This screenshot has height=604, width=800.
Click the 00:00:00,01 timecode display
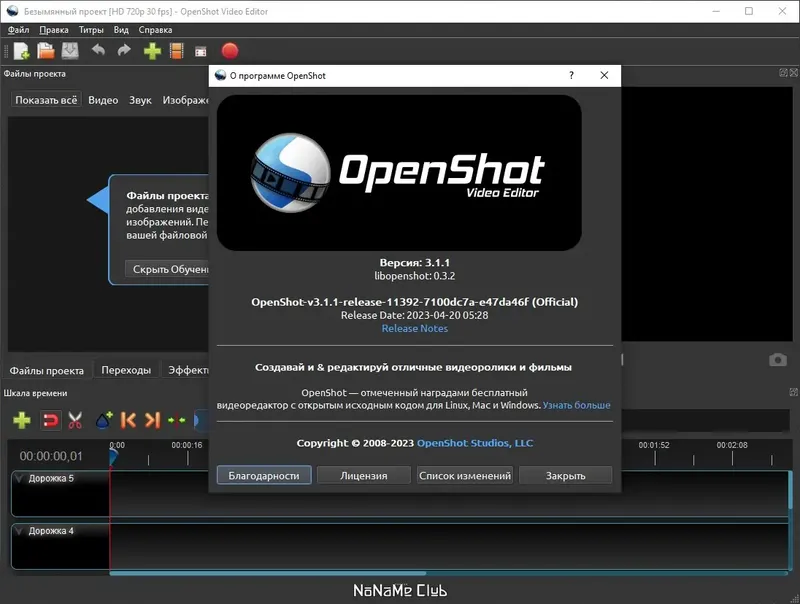pyautogui.click(x=51, y=456)
